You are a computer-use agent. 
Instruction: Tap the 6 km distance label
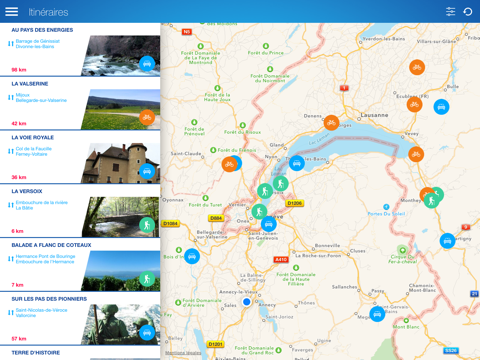(x=18, y=231)
